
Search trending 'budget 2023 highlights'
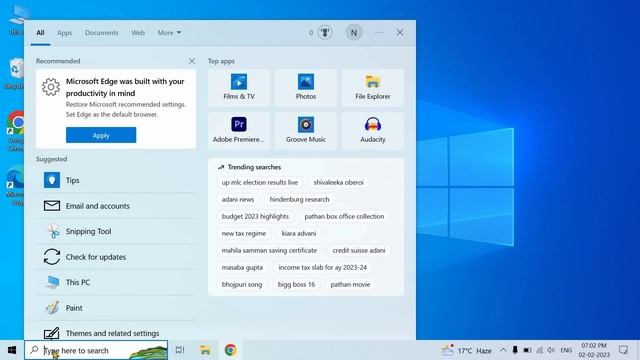tap(255, 216)
